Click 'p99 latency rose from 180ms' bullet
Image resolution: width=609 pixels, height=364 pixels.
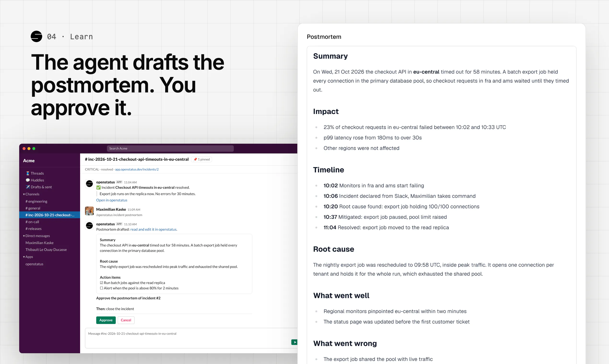point(373,138)
